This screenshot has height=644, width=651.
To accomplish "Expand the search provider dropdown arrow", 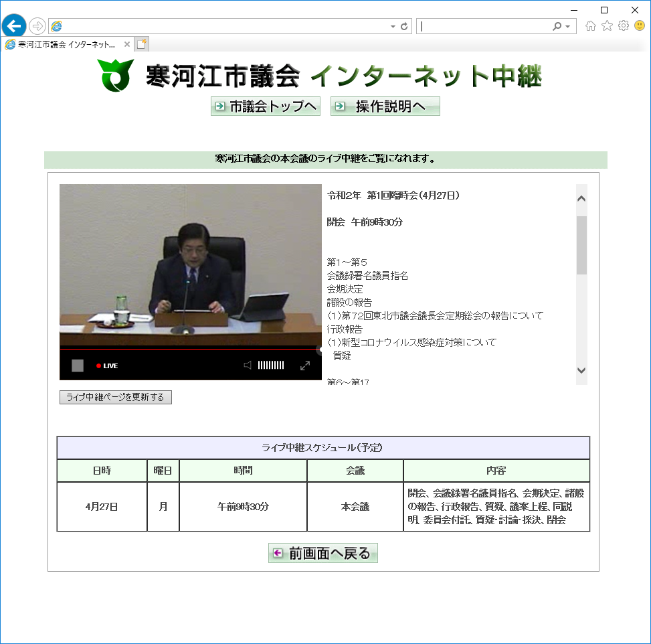I will [x=567, y=27].
